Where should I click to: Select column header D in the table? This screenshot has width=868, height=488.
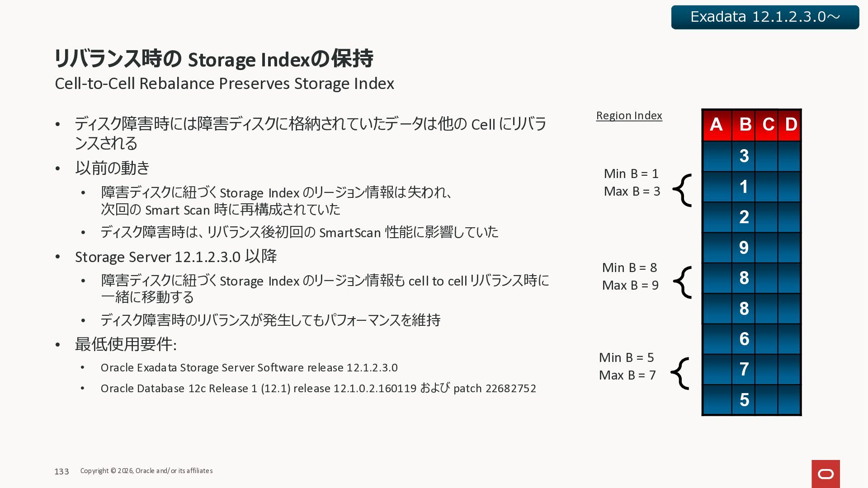pyautogui.click(x=791, y=125)
